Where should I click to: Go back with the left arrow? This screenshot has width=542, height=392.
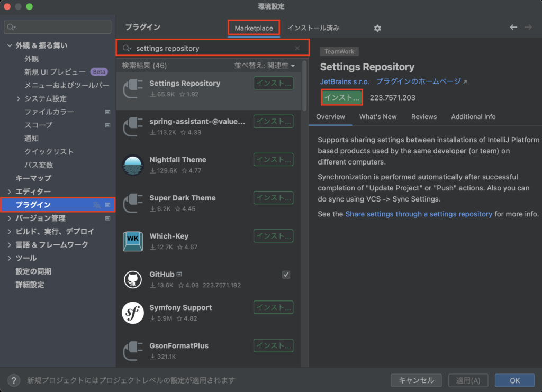513,28
